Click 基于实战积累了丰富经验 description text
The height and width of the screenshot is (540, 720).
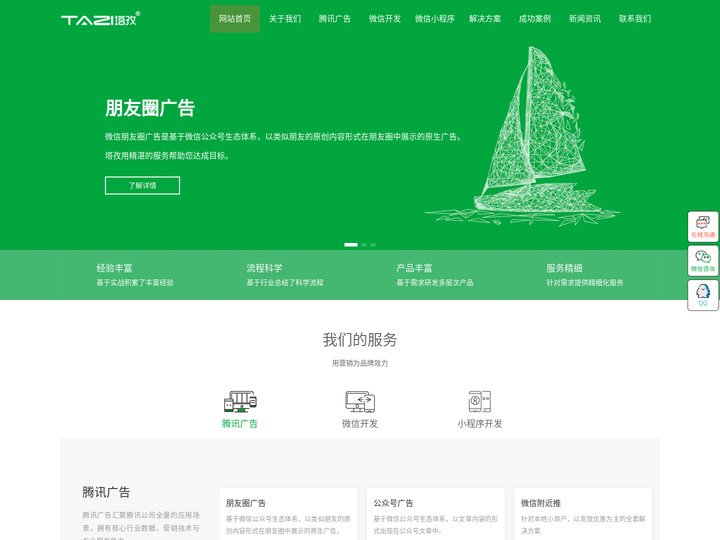pos(135,282)
